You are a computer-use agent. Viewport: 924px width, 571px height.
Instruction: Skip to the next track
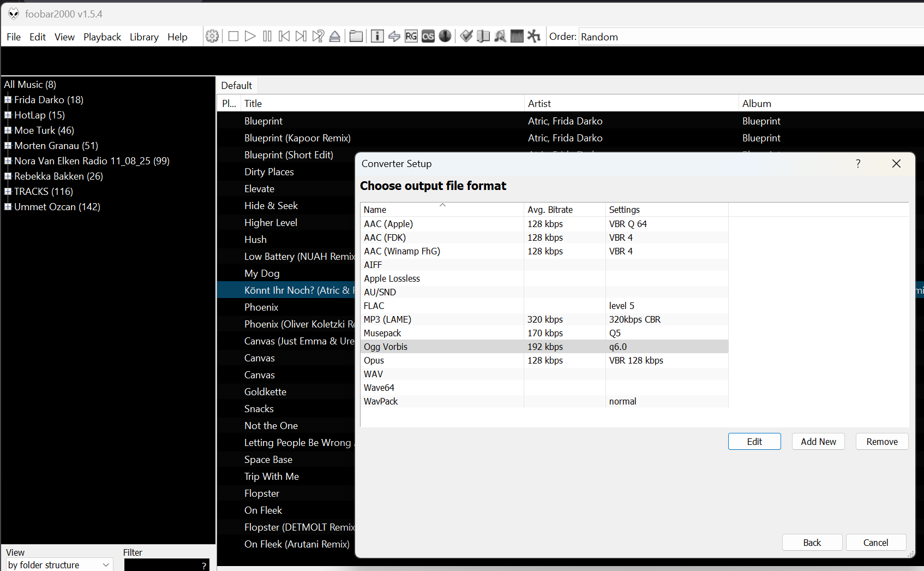pyautogui.click(x=301, y=36)
